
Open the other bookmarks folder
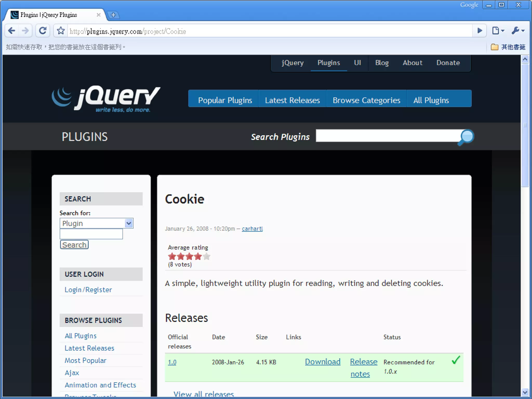click(x=508, y=47)
